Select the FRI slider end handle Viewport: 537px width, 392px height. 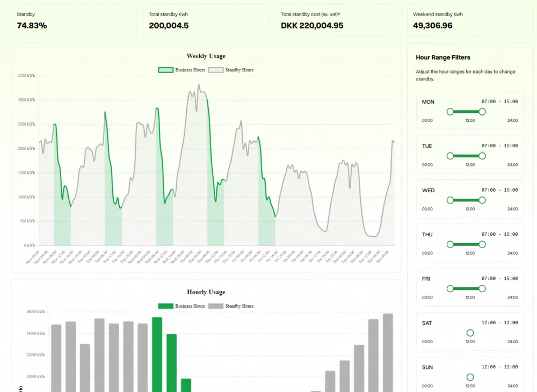[x=482, y=288]
